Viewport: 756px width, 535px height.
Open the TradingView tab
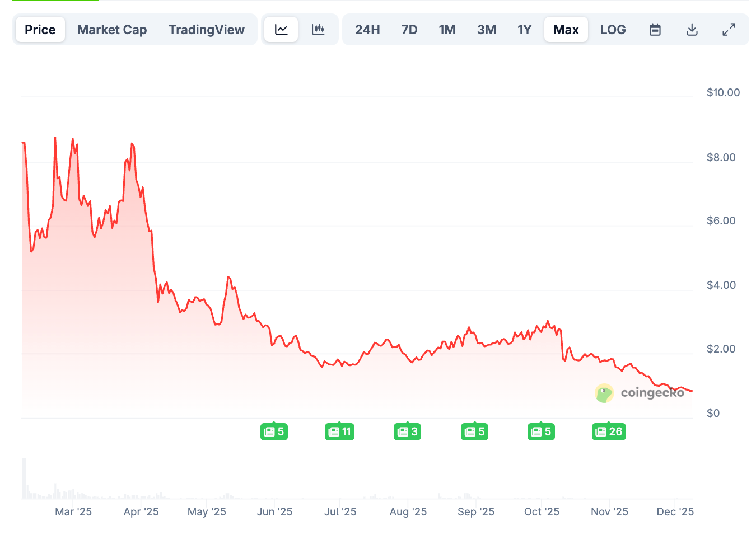(207, 30)
